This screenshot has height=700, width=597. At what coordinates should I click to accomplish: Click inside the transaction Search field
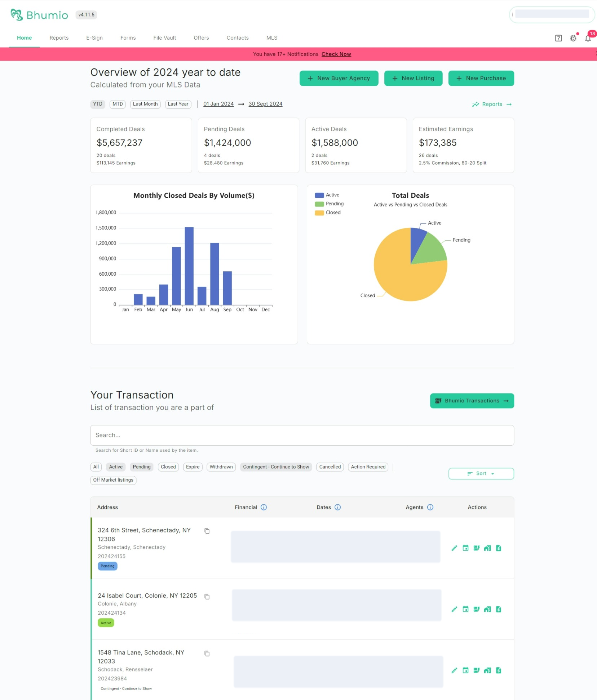click(302, 435)
